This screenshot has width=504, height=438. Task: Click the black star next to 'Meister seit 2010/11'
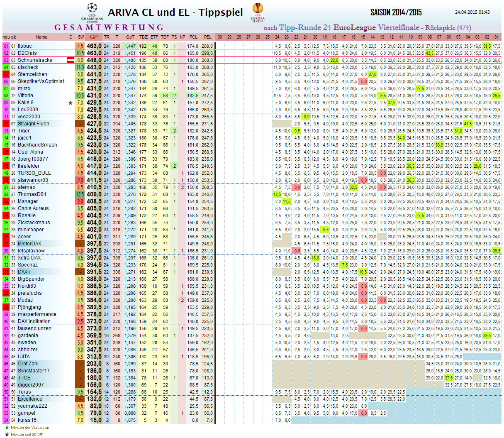click(7, 434)
